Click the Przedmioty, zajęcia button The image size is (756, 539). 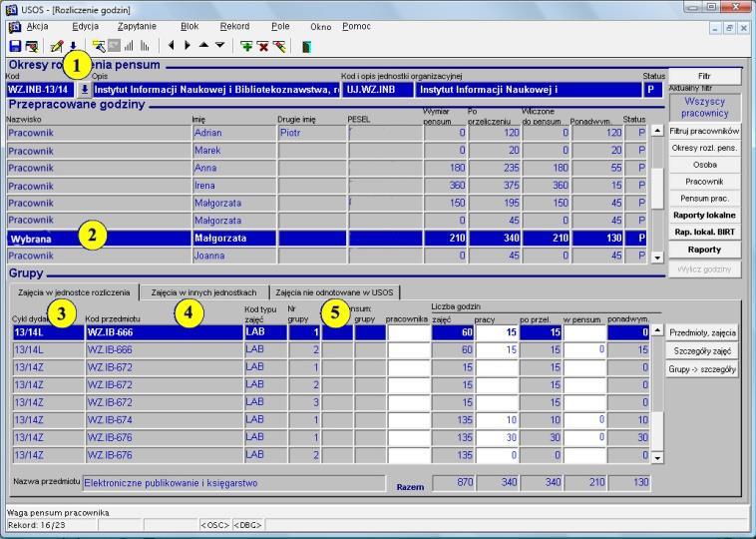(702, 332)
